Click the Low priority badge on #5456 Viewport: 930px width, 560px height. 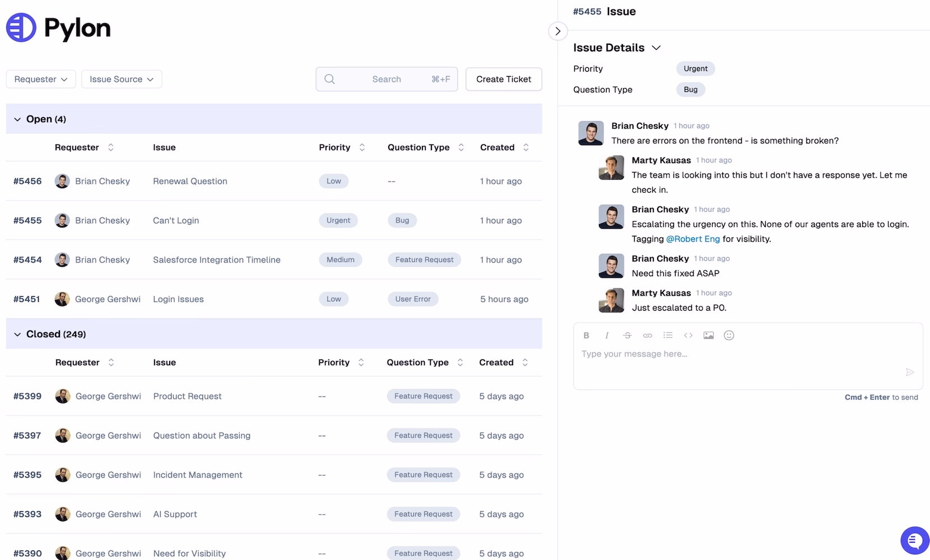pyautogui.click(x=334, y=181)
